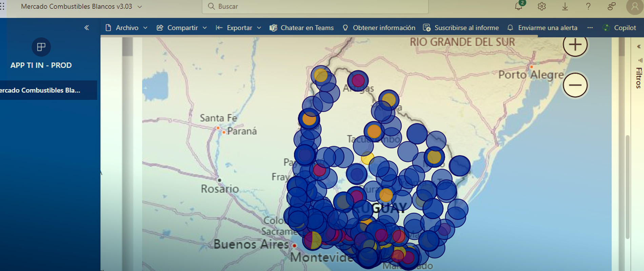Open the feedback people icon
This screenshot has height=271, width=644.
pos(611,6)
